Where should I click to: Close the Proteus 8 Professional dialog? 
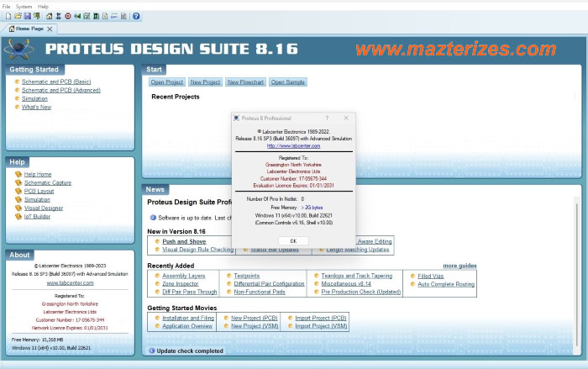click(346, 118)
